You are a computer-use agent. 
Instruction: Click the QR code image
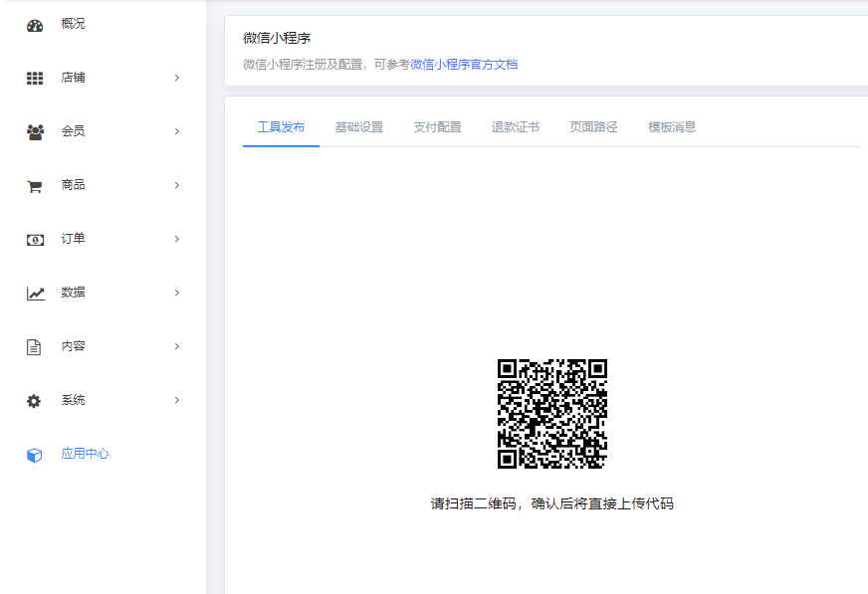click(552, 414)
